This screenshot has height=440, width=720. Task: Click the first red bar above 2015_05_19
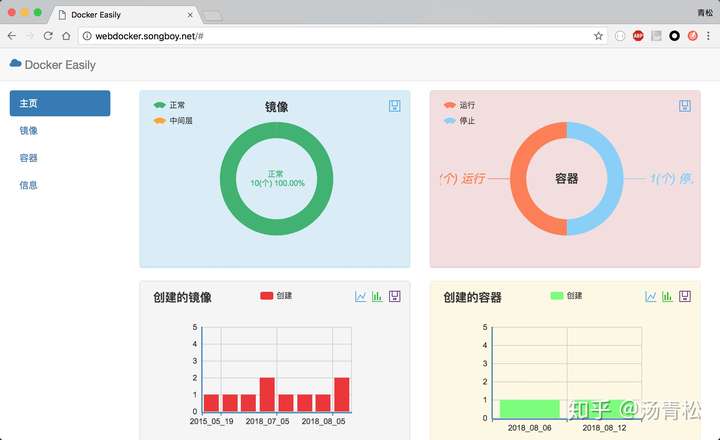point(211,403)
